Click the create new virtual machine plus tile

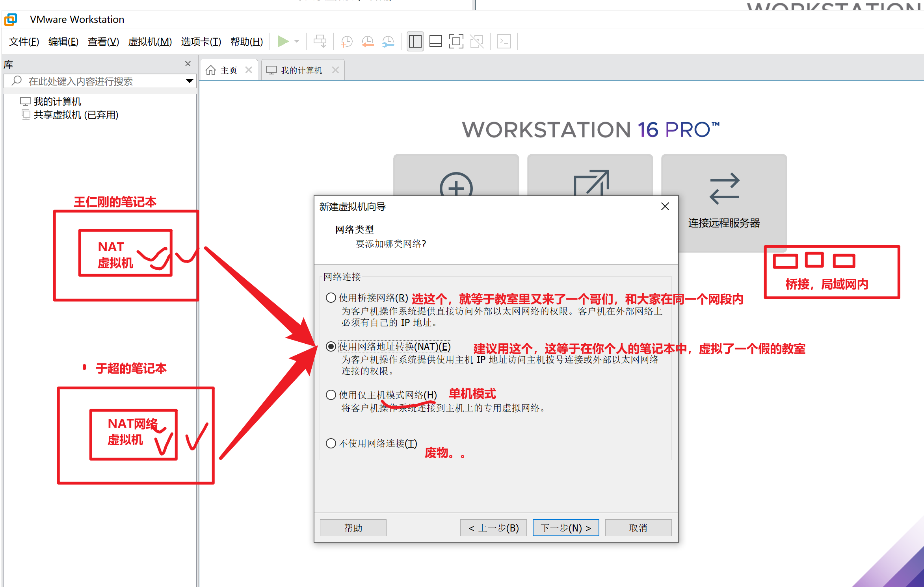pyautogui.click(x=456, y=175)
